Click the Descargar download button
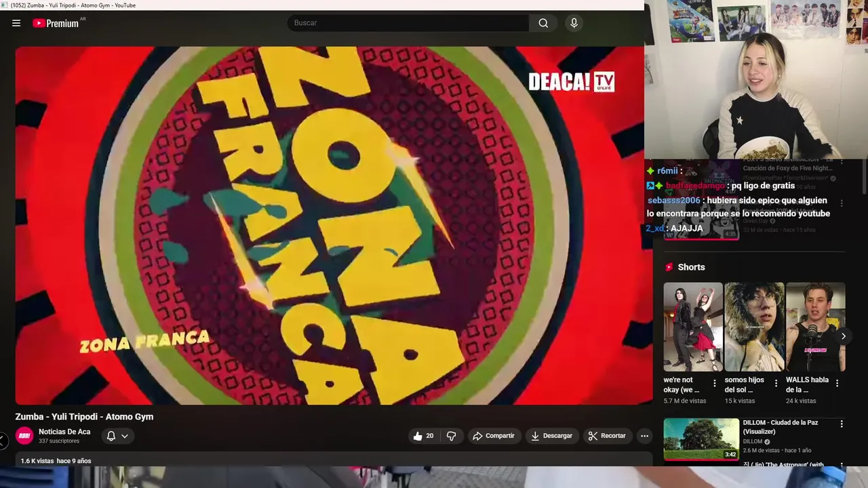The width and height of the screenshot is (868, 488). coord(551,436)
